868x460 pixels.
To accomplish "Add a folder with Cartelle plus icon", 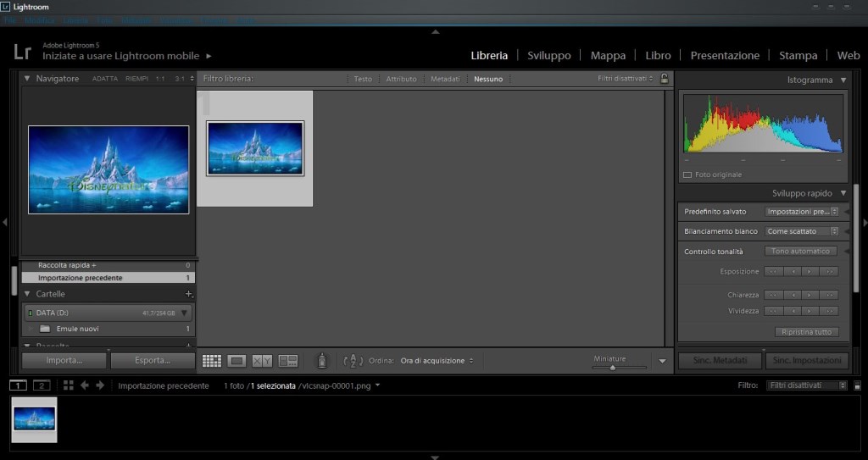I will (188, 294).
